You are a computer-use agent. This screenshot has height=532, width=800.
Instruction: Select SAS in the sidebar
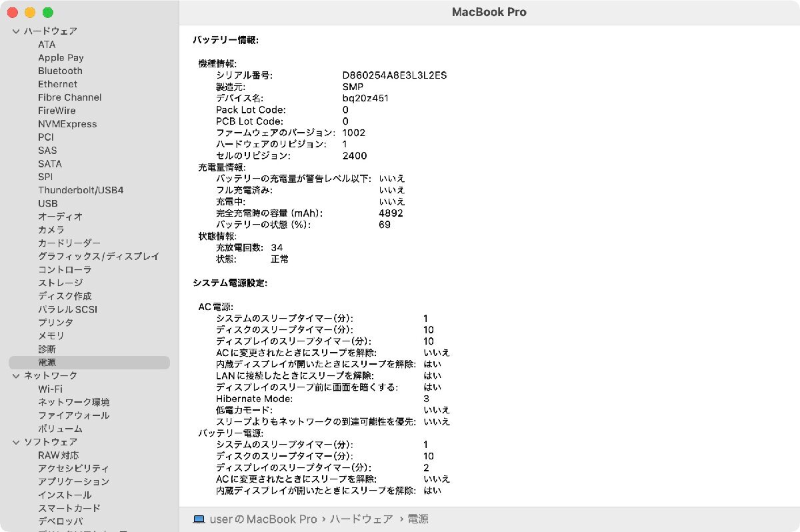47,151
